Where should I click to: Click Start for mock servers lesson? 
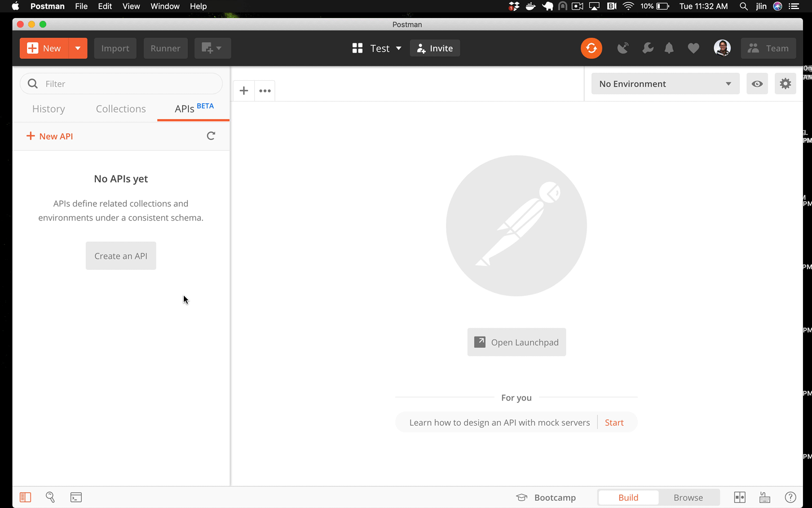[x=614, y=422]
